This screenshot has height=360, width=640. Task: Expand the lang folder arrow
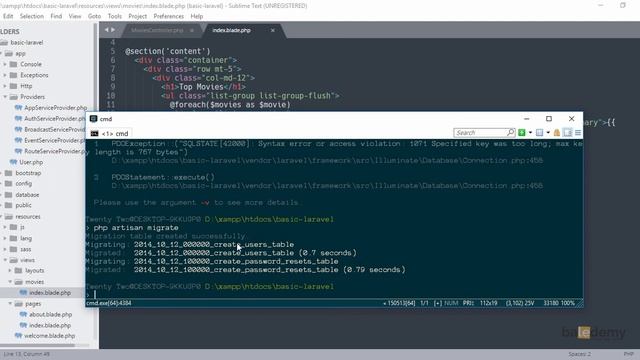pyautogui.click(x=5, y=238)
